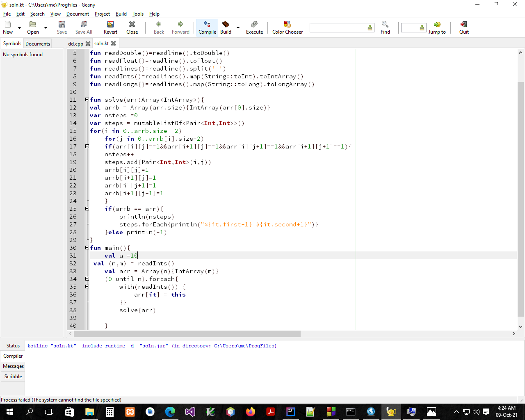Click in the Jump to line number field
The width and height of the screenshot is (525, 420).
click(x=410, y=28)
